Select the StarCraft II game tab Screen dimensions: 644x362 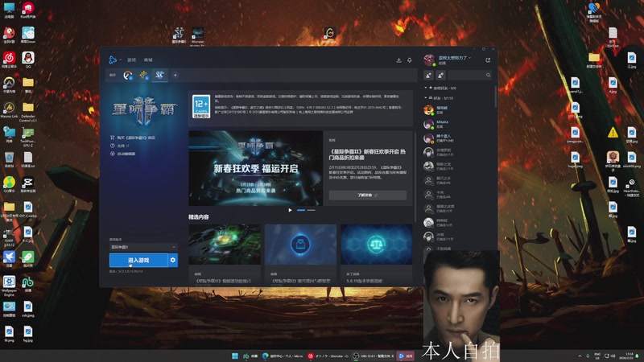click(159, 75)
